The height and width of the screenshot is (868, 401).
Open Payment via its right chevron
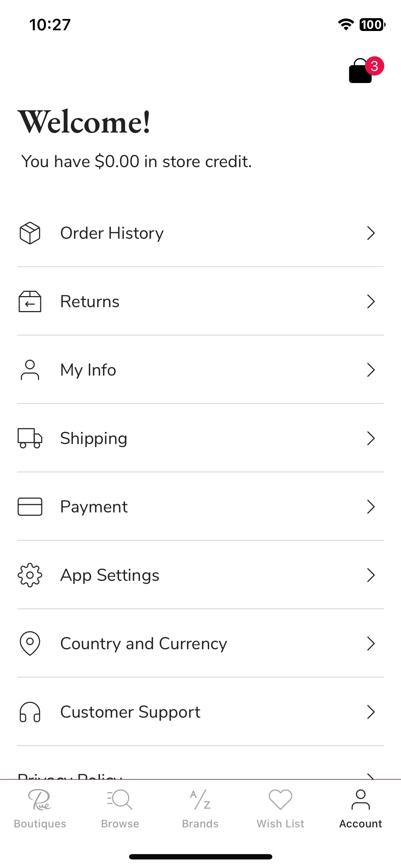click(371, 507)
